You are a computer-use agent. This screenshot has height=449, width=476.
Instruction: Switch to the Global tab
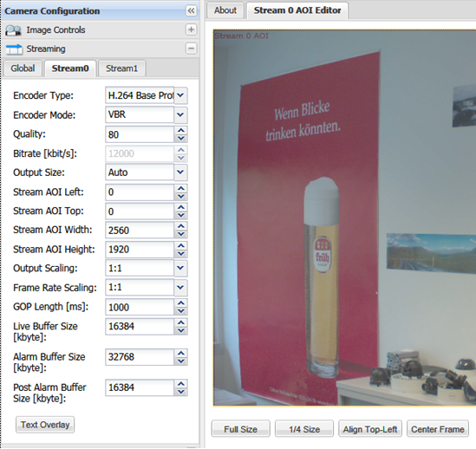[x=23, y=68]
